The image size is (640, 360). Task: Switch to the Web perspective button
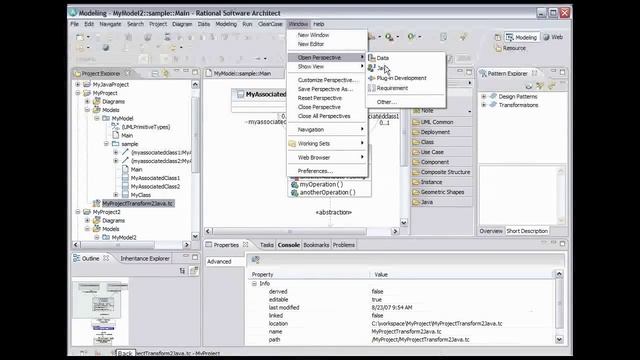tap(553, 37)
